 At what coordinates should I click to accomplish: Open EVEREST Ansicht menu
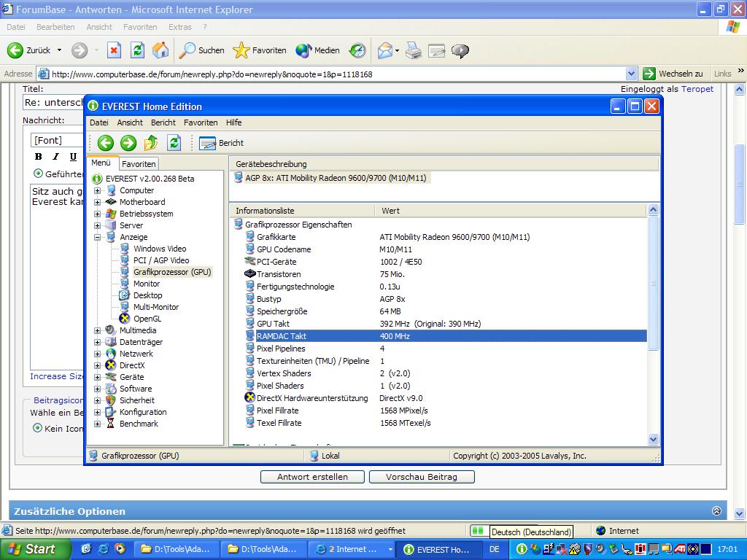[x=130, y=122]
